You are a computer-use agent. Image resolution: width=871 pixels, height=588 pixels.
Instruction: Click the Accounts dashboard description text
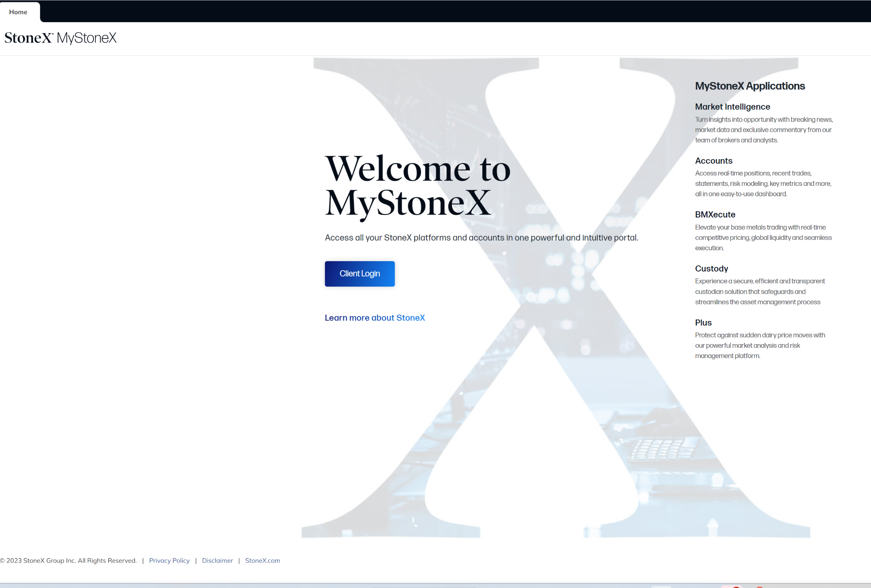[763, 183]
